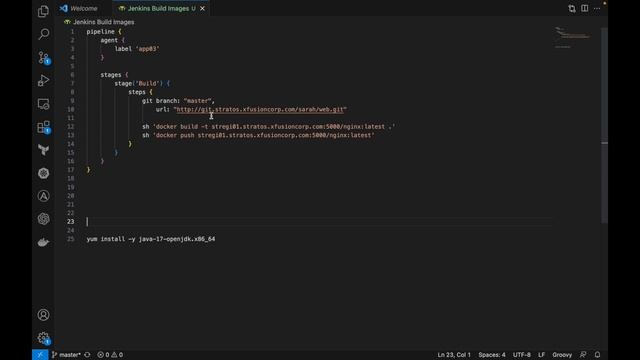The image size is (640, 360).
Task: Open the Accounts menu
Action: [x=43, y=315]
